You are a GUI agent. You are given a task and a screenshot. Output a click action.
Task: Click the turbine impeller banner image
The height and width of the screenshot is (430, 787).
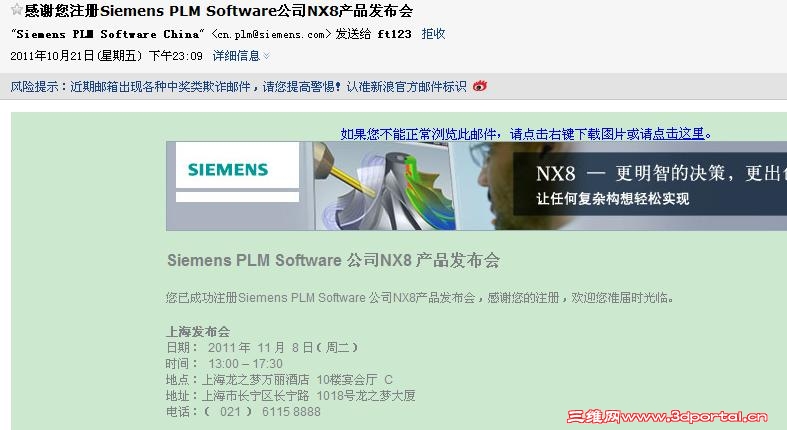(384, 186)
